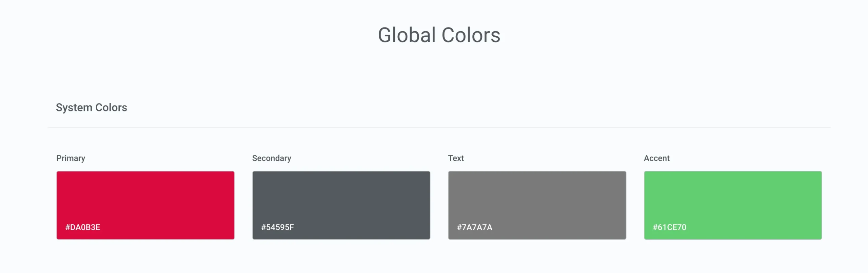
Task: Click the Primary label
Action: pyautogui.click(x=71, y=158)
